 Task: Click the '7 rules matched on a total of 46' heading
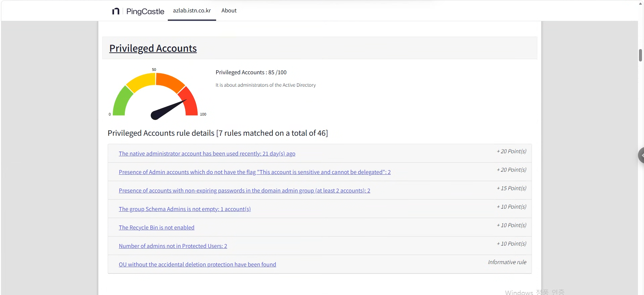(218, 133)
